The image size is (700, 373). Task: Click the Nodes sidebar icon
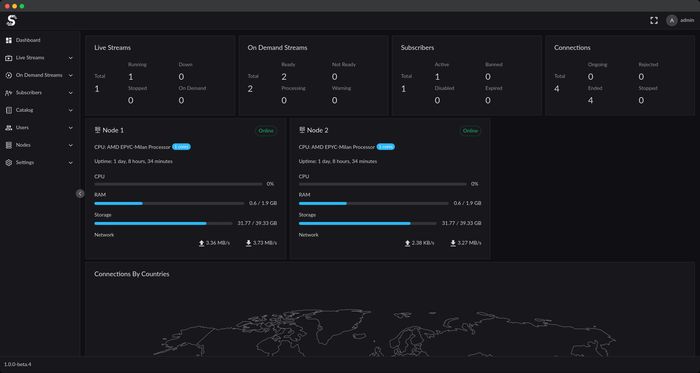(8, 145)
